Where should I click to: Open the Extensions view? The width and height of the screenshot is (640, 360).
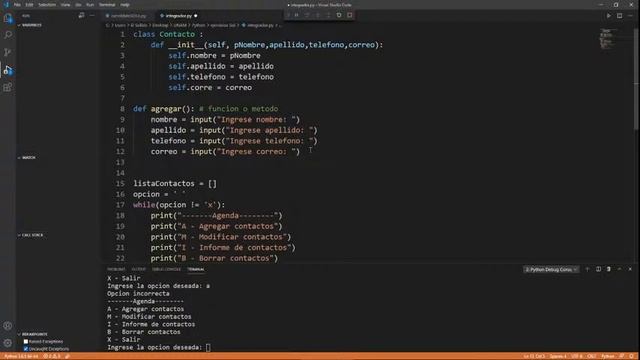click(8, 87)
